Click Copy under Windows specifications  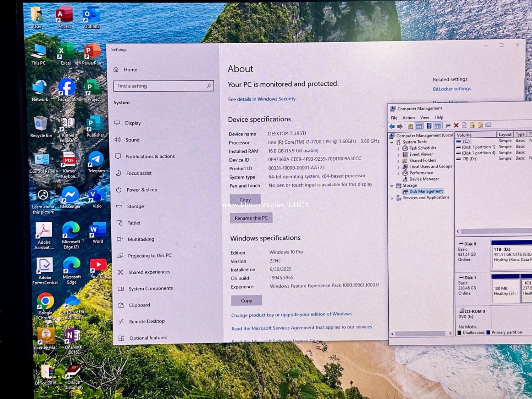tap(246, 300)
